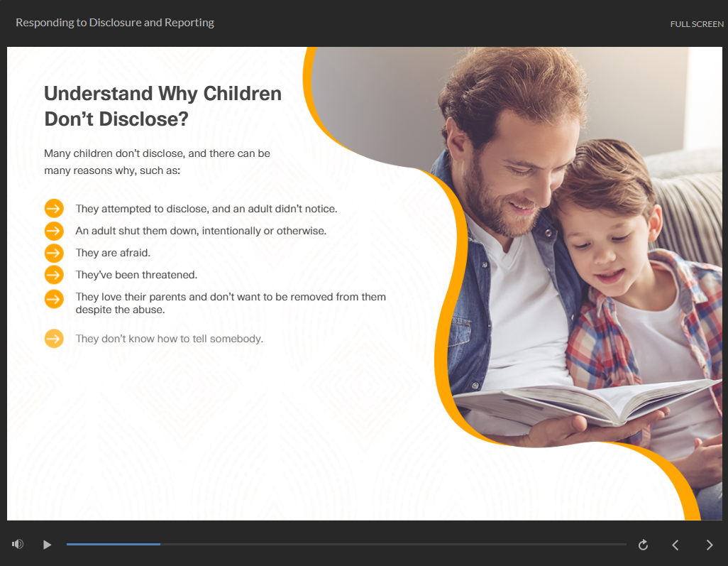The width and height of the screenshot is (728, 566).
Task: Go to the previous slide arrow
Action: coord(675,545)
